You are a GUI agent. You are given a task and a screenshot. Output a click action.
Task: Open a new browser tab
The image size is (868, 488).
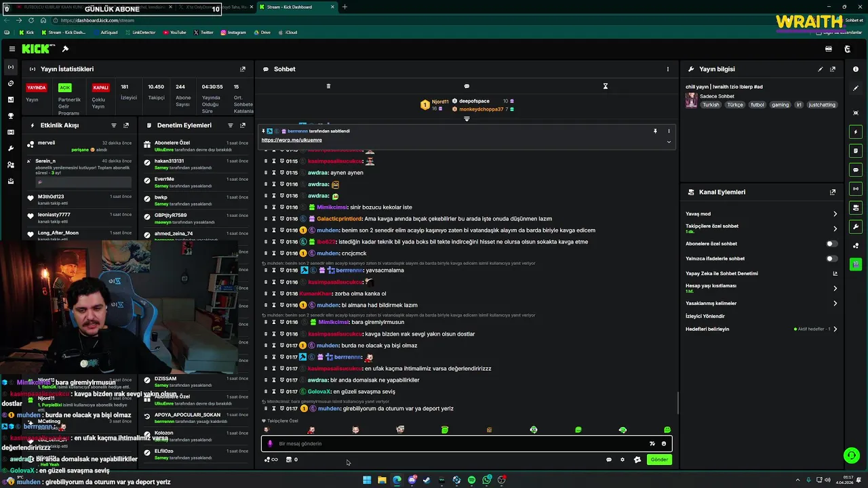pyautogui.click(x=344, y=7)
